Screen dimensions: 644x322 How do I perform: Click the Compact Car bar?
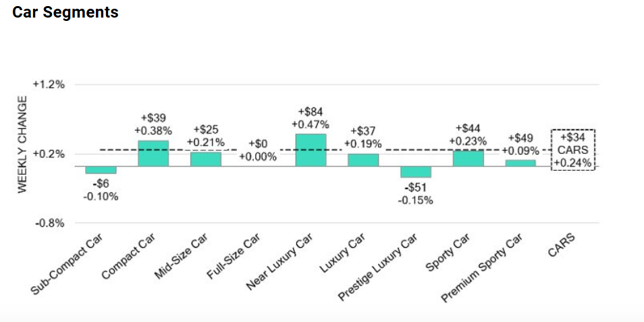153,153
